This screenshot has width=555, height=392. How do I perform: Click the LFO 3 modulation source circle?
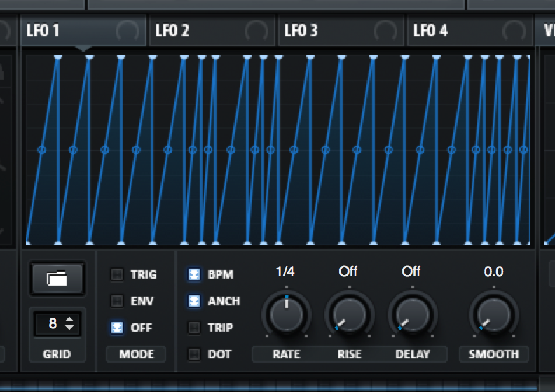[385, 31]
